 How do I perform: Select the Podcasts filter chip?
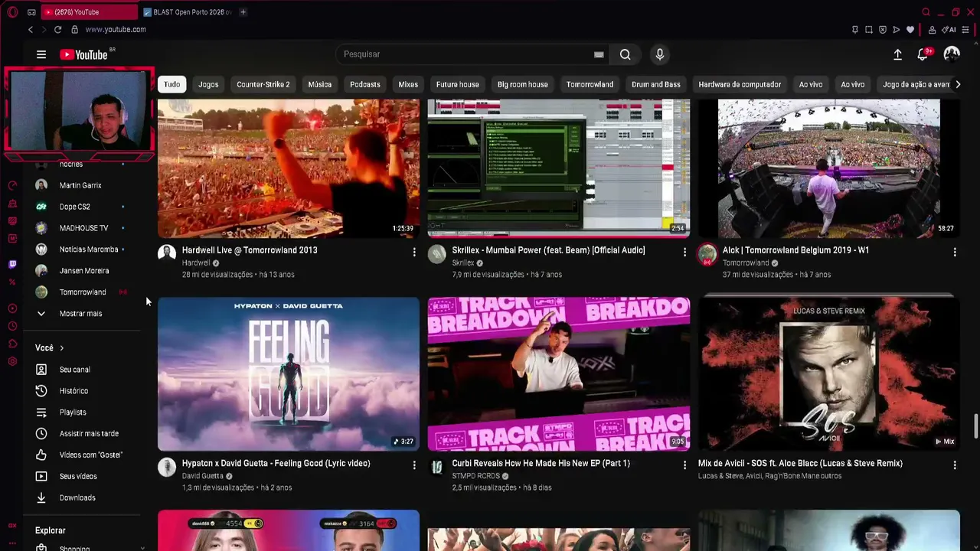pos(365,85)
